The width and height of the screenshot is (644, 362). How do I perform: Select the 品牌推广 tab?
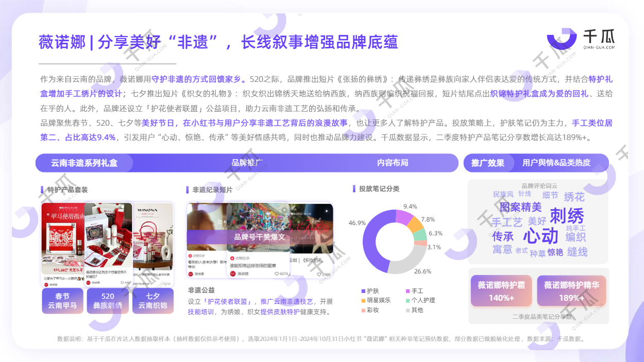[x=247, y=163]
